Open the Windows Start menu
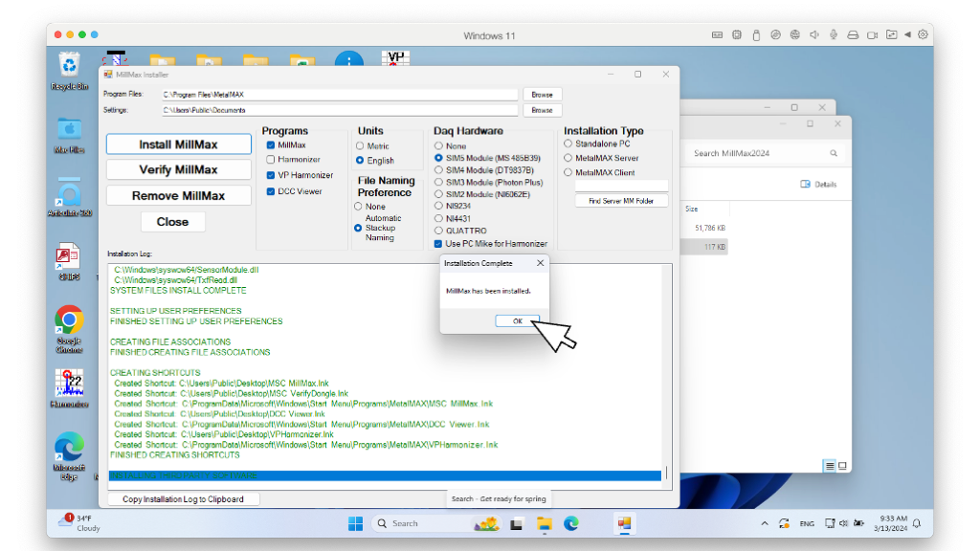The width and height of the screenshot is (980, 551). click(x=356, y=523)
